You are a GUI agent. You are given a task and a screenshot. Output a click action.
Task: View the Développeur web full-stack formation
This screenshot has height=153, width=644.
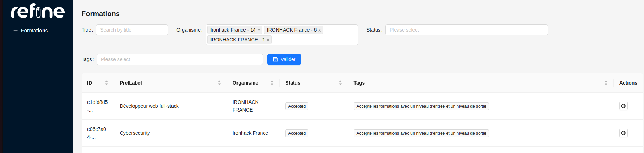tap(624, 106)
